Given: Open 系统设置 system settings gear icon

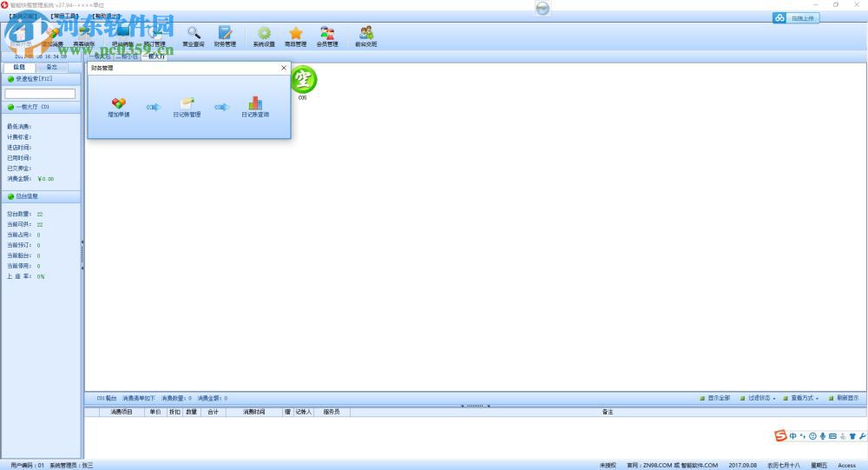Looking at the screenshot, I should [264, 36].
